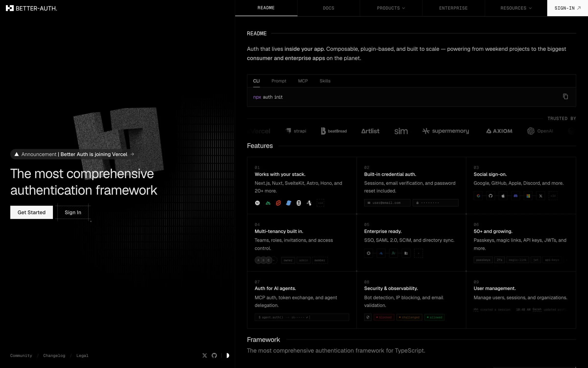Click the Nuxt framework icon
The height and width of the screenshot is (368, 588).
[268, 203]
